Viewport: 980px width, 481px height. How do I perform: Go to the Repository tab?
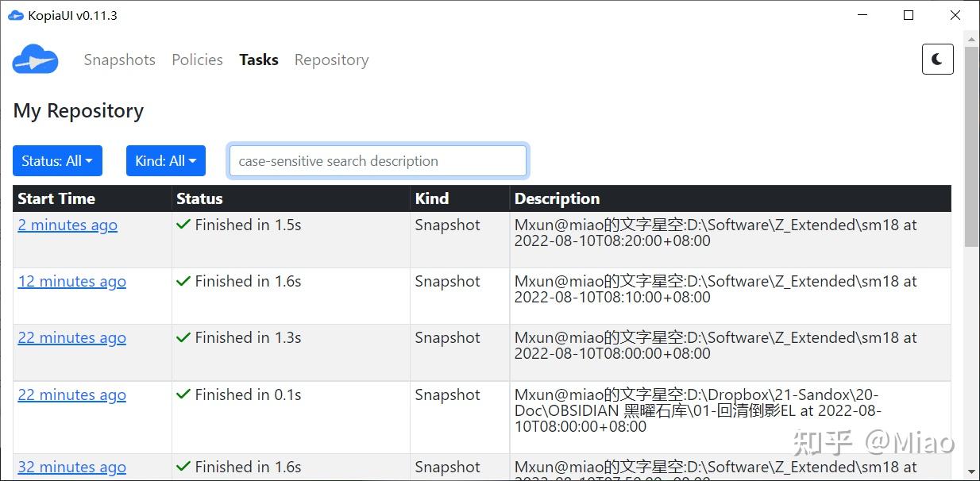pos(331,60)
